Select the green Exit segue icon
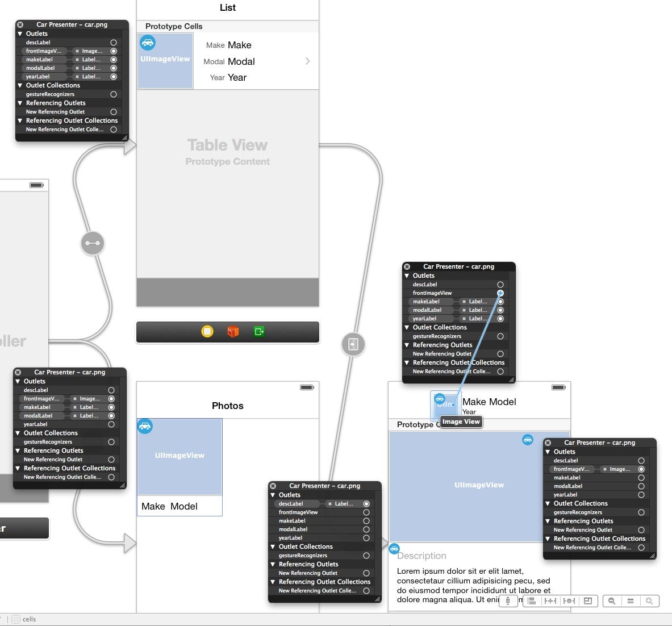Image resolution: width=672 pixels, height=626 pixels. (258, 332)
